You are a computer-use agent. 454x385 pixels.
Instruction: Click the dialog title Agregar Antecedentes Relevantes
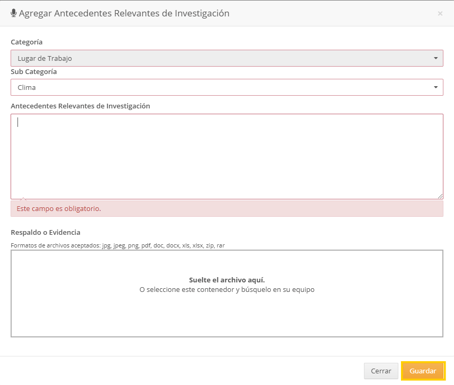pos(124,13)
